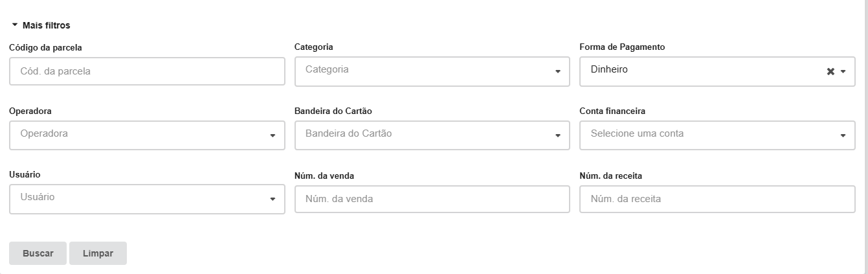Expand the Operadora dropdown
868x274 pixels.
147,135
